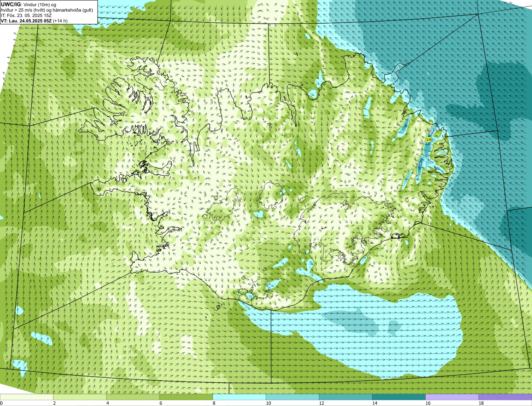Click the scale label '18'

pos(481,403)
